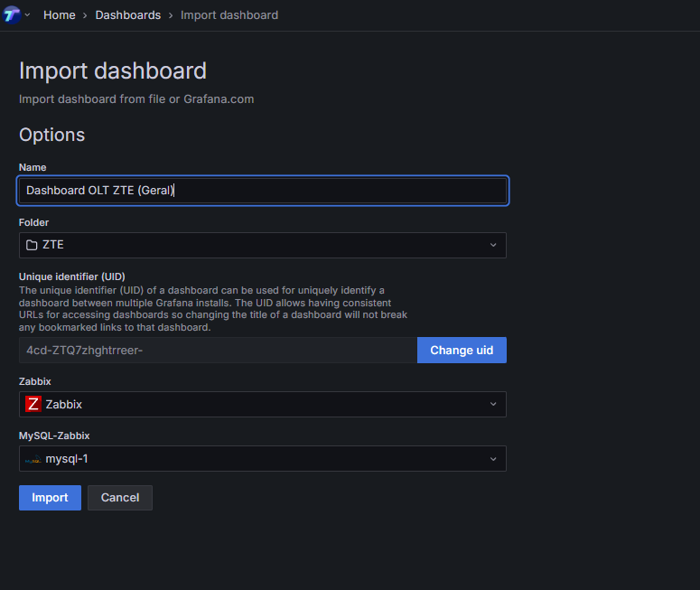Click the logo icon in the top bar

click(x=12, y=14)
